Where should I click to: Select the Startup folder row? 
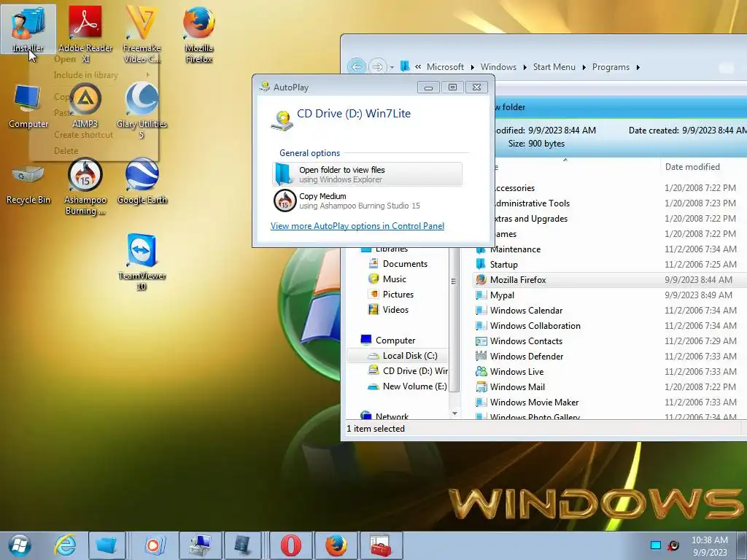tap(610, 264)
